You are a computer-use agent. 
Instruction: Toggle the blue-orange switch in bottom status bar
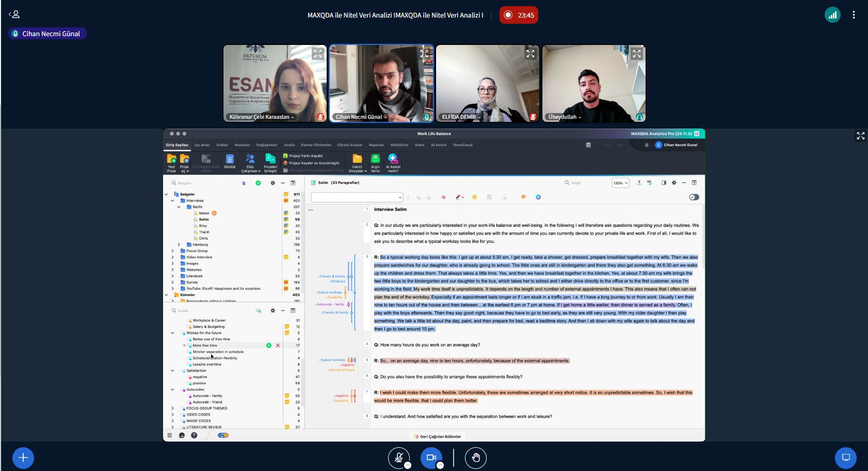[x=223, y=435]
